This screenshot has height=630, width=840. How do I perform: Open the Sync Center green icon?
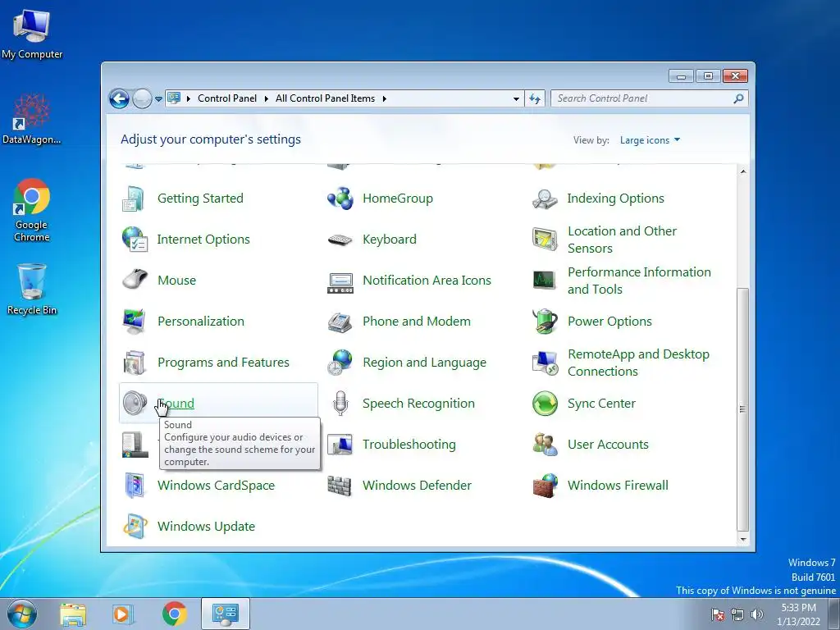[545, 404]
